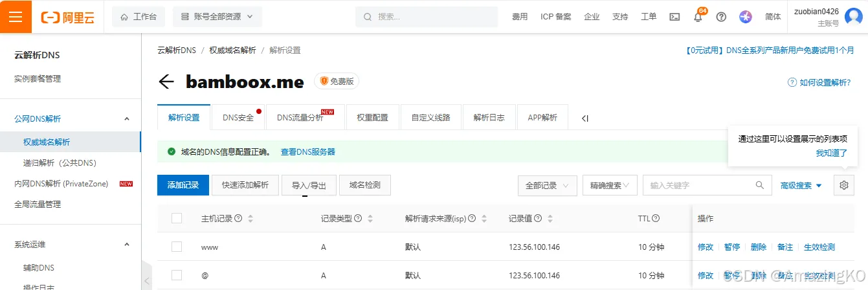Viewport: 868px width, 290px height.
Task: Click the purple AI assistant icon
Action: pos(746,17)
